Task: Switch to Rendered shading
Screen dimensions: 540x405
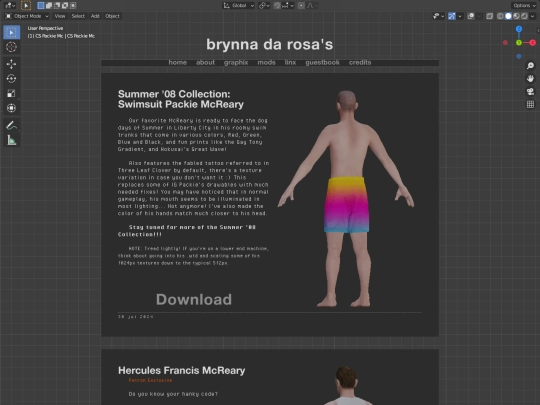Action: click(x=524, y=16)
